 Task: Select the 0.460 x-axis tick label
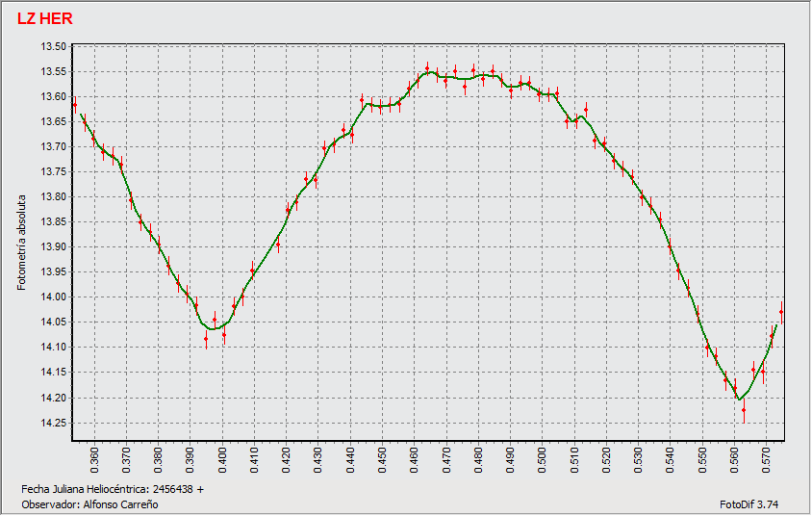coord(414,459)
